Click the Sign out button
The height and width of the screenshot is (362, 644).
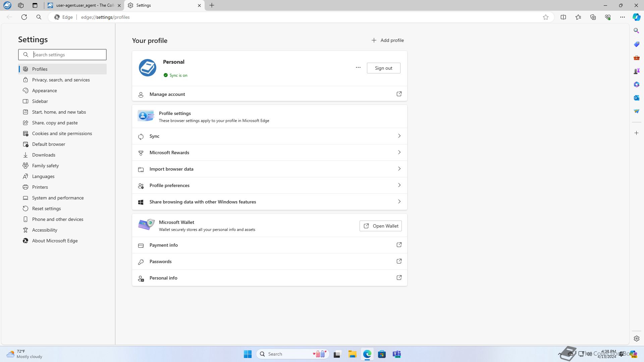pos(383,68)
